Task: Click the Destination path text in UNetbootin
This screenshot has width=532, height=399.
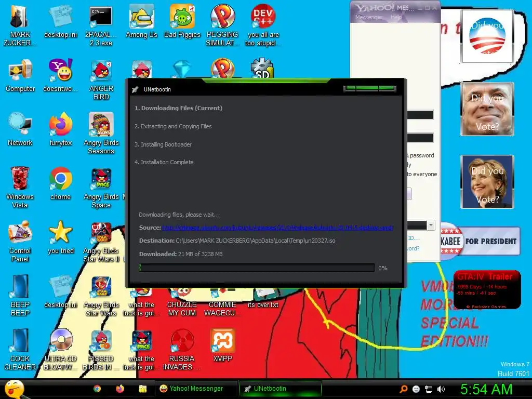Action: point(256,241)
